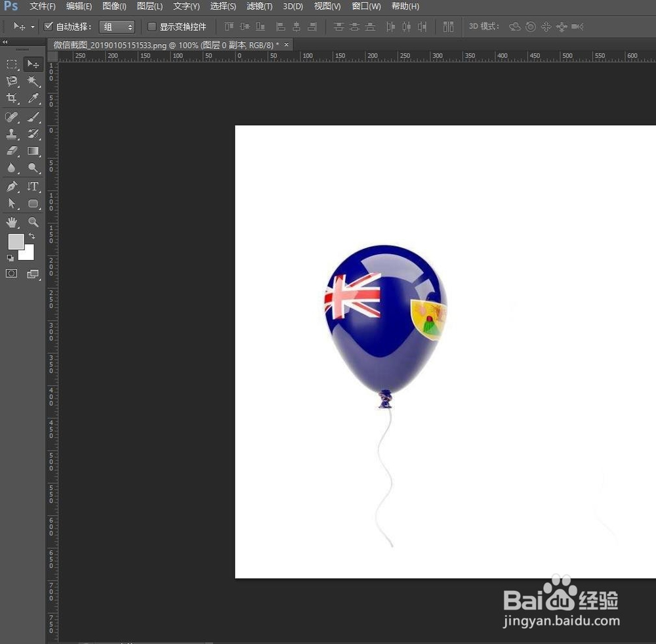Select the Move tool in the toolbox
Viewport: 656px width, 644px height.
coord(33,64)
